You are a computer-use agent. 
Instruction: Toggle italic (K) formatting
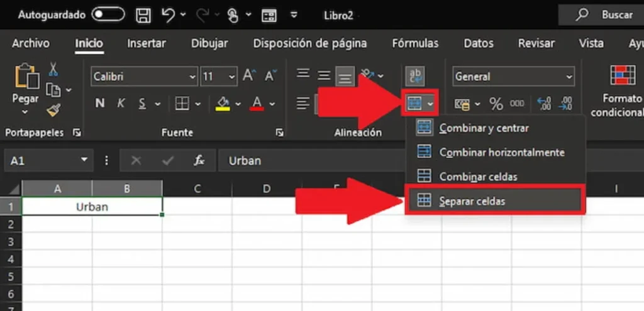click(x=121, y=104)
